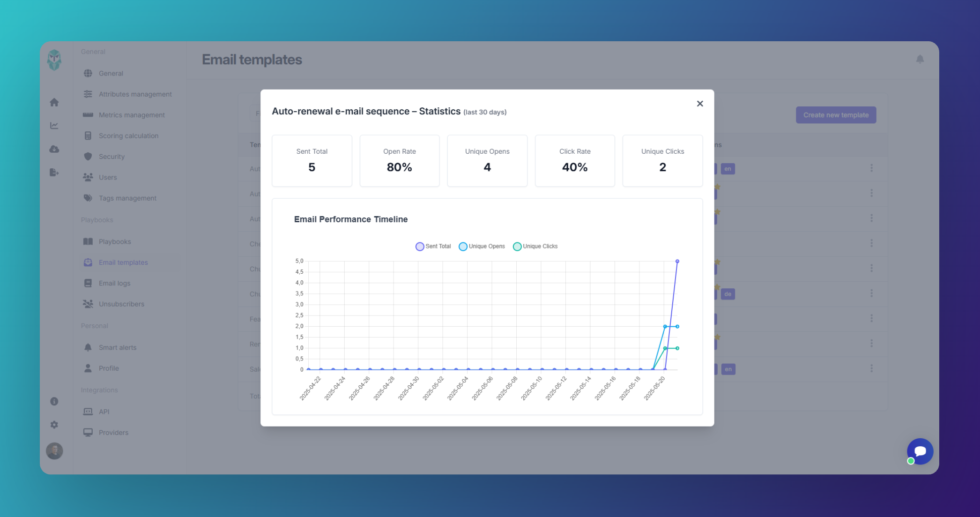The width and height of the screenshot is (980, 517).
Task: Toggle Sent Total series in chart legend
Action: (x=433, y=247)
